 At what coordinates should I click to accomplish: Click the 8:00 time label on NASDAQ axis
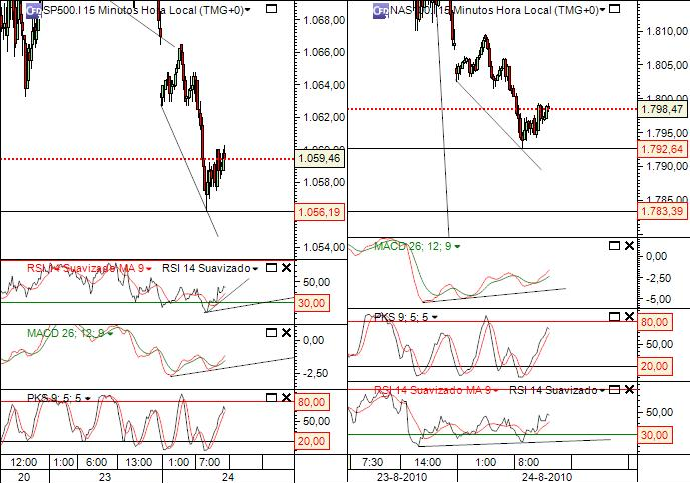[x=528, y=463]
